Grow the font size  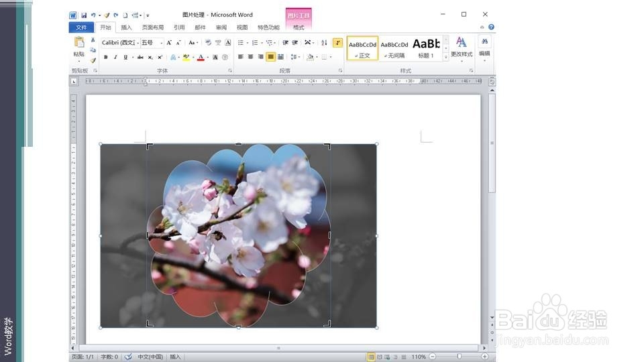click(x=169, y=43)
